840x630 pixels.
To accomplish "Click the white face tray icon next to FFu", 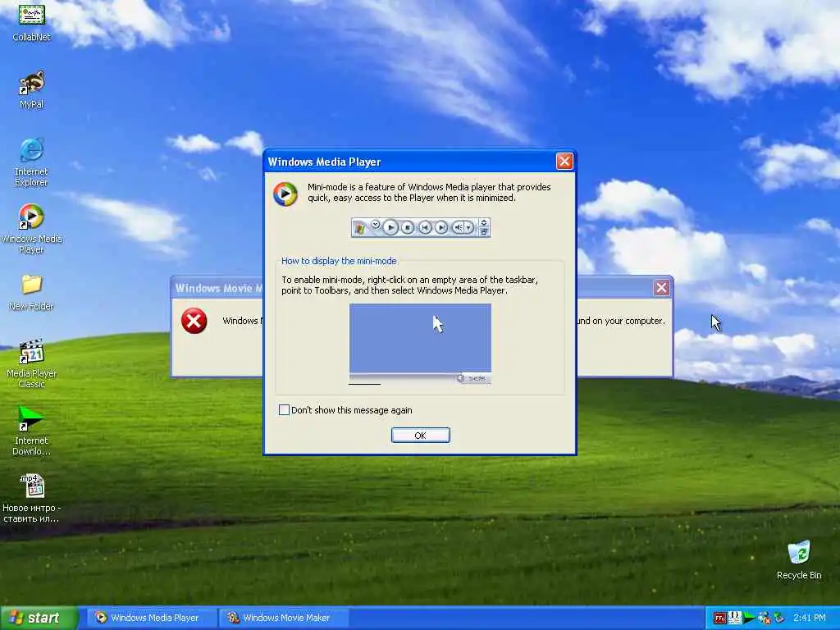I will tap(734, 618).
